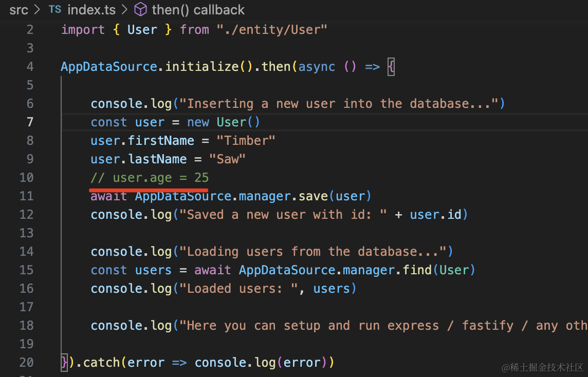
Task: Click the TS file icon in breadcrumbs
Action: pos(54,9)
